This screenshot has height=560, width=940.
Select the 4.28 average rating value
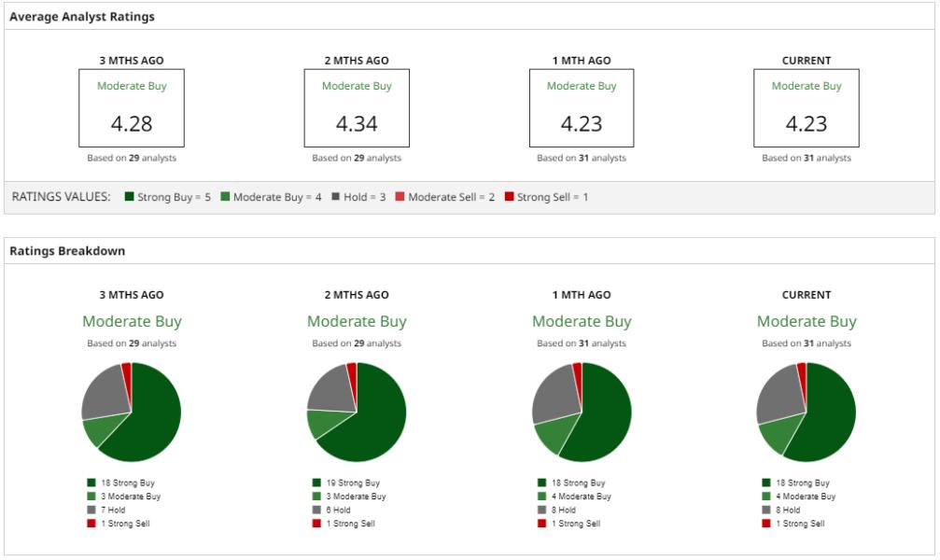[x=132, y=124]
